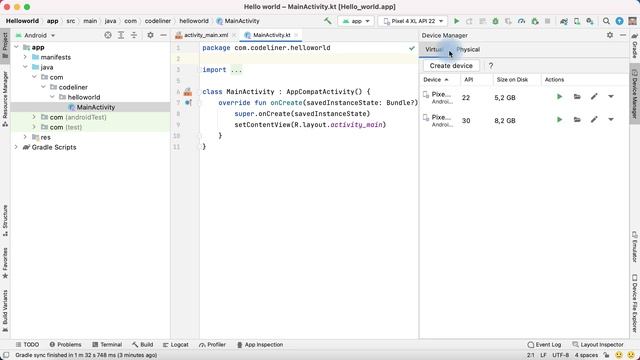The height and width of the screenshot is (360, 640).
Task: Collapse the app module node
Action: pyautogui.click(x=16, y=47)
